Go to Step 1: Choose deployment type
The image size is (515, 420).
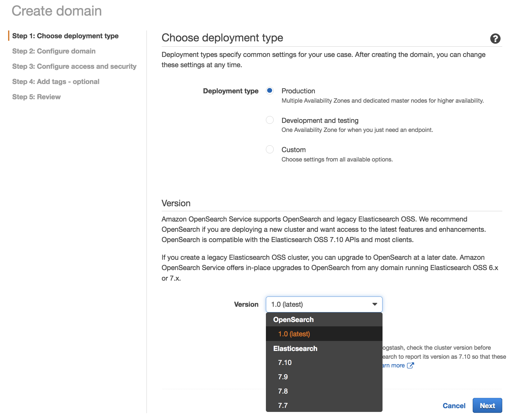click(66, 36)
